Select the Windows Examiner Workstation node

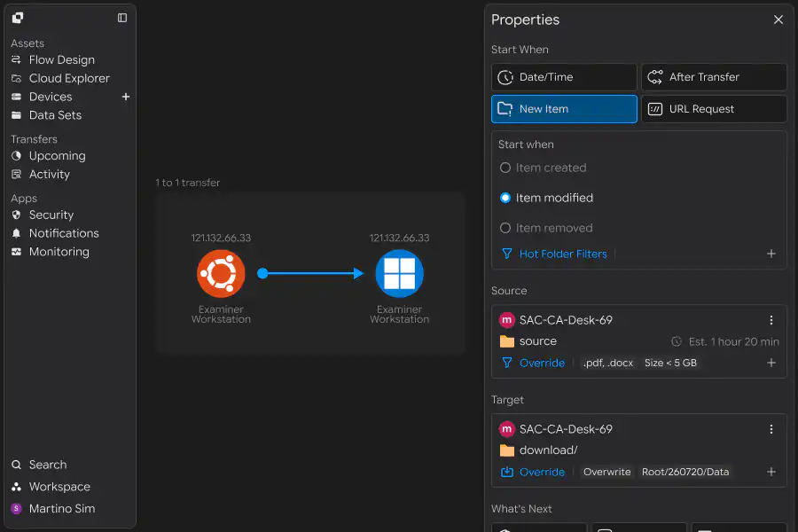tap(400, 273)
